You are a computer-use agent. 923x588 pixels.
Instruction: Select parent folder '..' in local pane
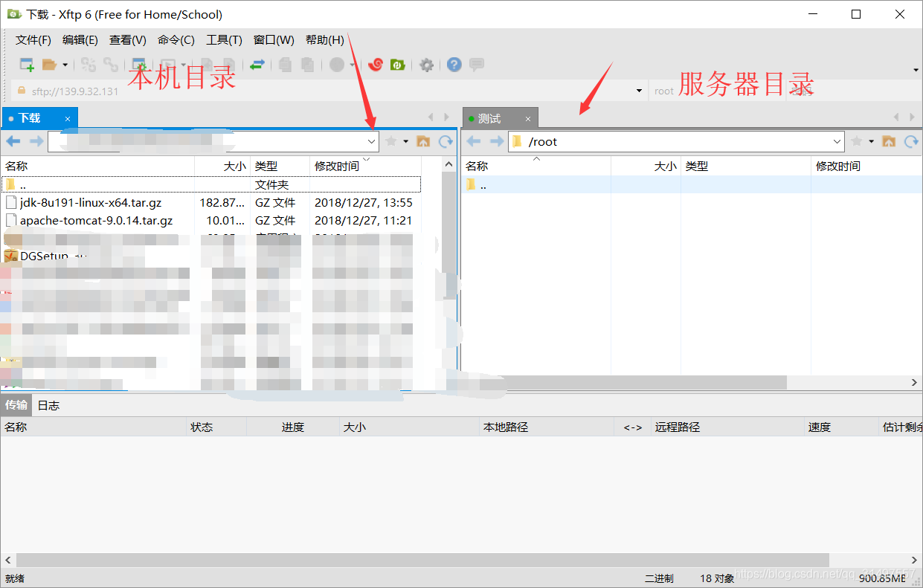click(211, 184)
